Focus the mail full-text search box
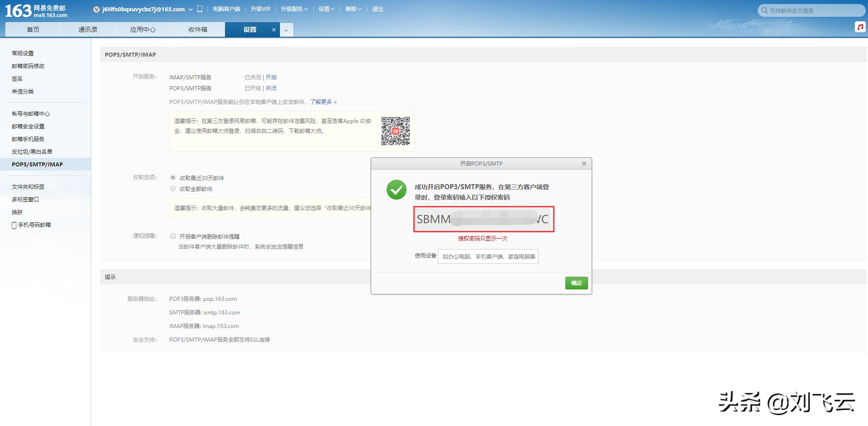868x426 pixels. click(x=812, y=10)
